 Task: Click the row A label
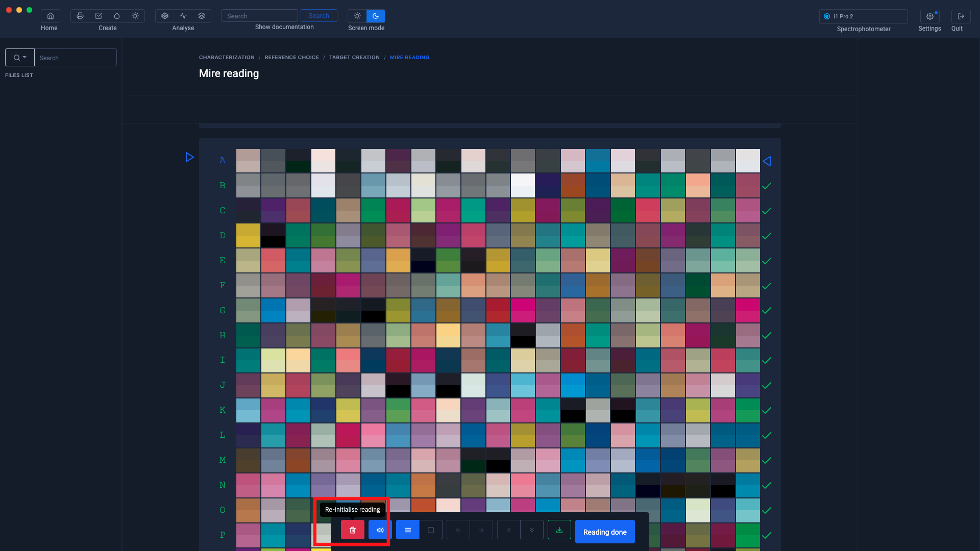223,160
